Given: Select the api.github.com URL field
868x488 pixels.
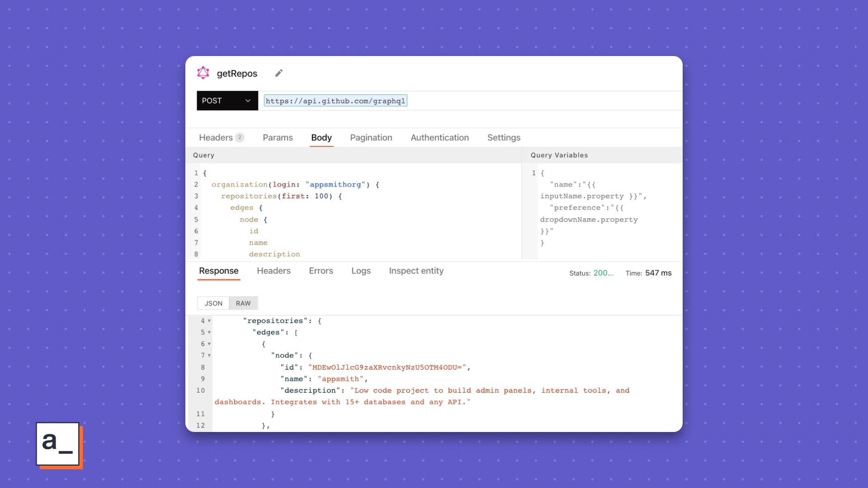Looking at the screenshot, I should (335, 101).
